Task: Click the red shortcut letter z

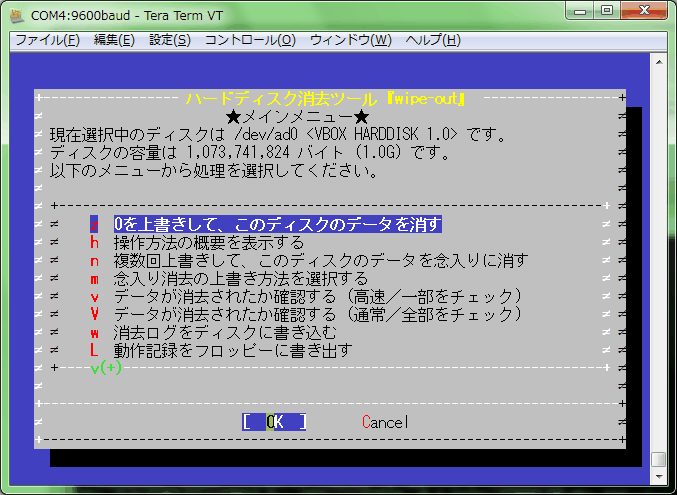Action: (94, 224)
